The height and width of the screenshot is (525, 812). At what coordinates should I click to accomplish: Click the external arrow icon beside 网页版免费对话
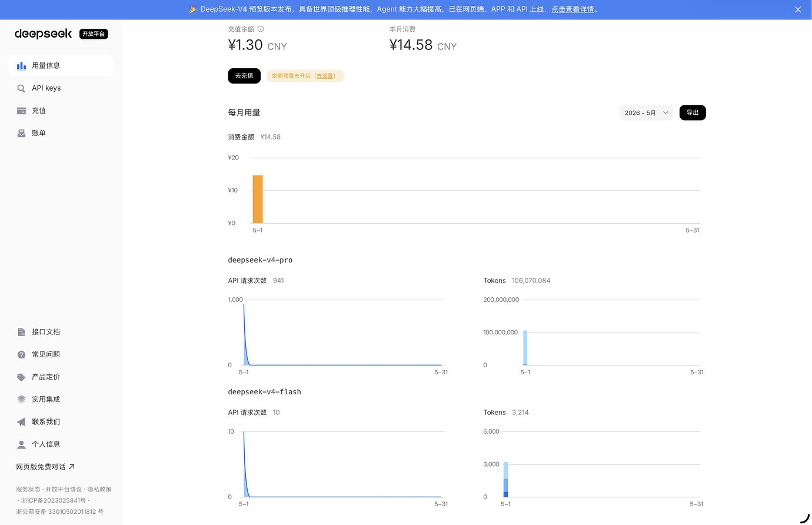click(72, 467)
